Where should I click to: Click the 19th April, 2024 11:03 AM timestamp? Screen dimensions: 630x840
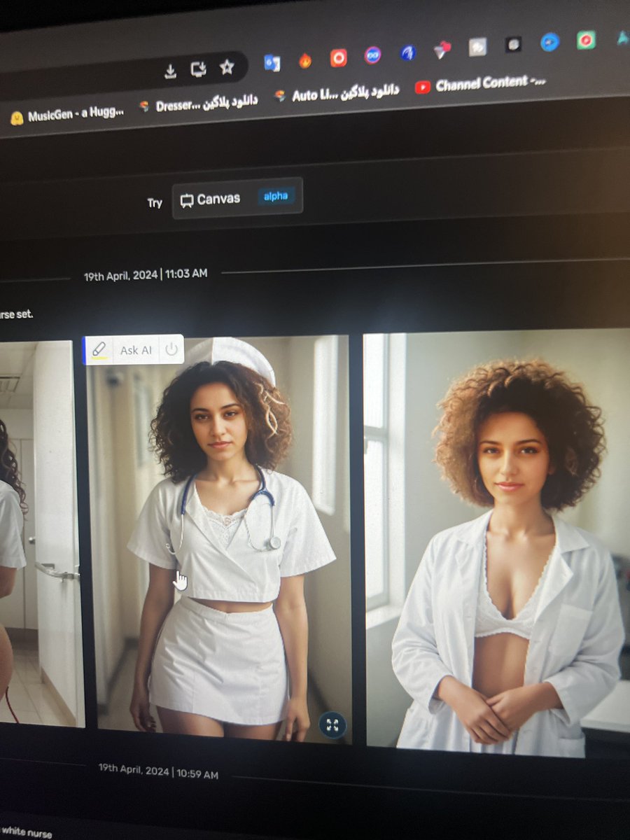click(x=146, y=274)
